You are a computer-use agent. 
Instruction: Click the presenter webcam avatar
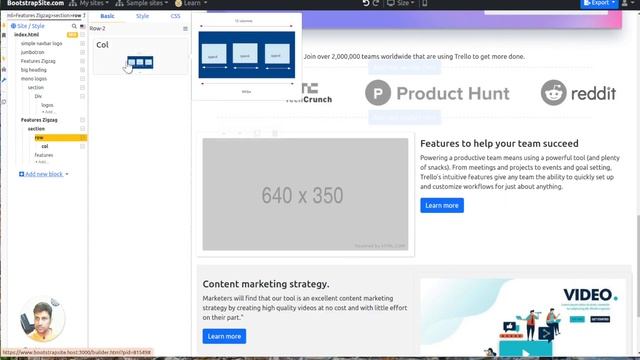(42, 320)
